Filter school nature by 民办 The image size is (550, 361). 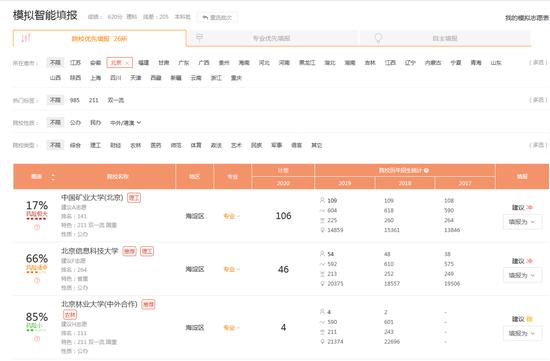(95, 122)
